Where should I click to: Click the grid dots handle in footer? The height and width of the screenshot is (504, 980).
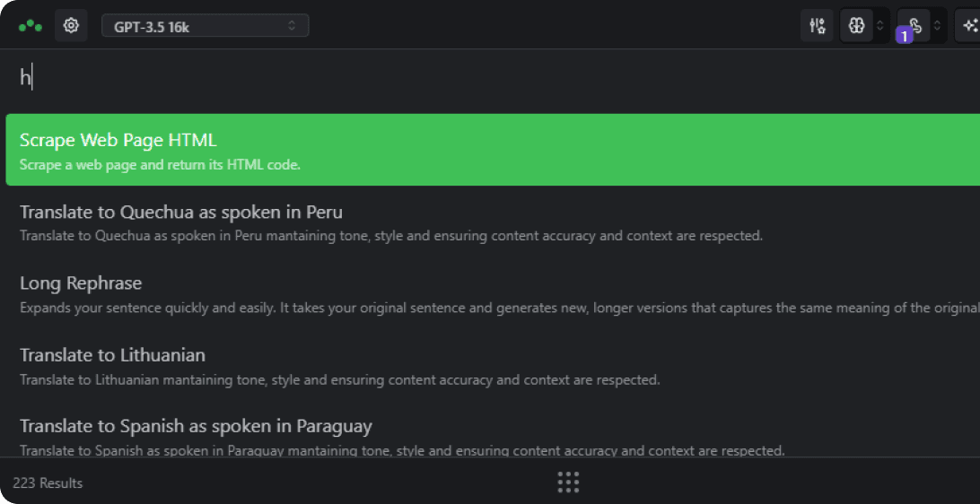click(x=568, y=482)
